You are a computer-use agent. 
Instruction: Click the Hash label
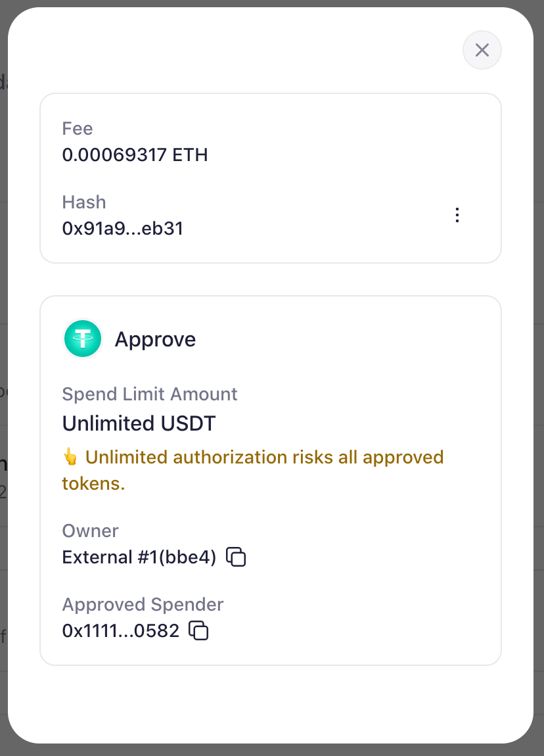tap(84, 202)
